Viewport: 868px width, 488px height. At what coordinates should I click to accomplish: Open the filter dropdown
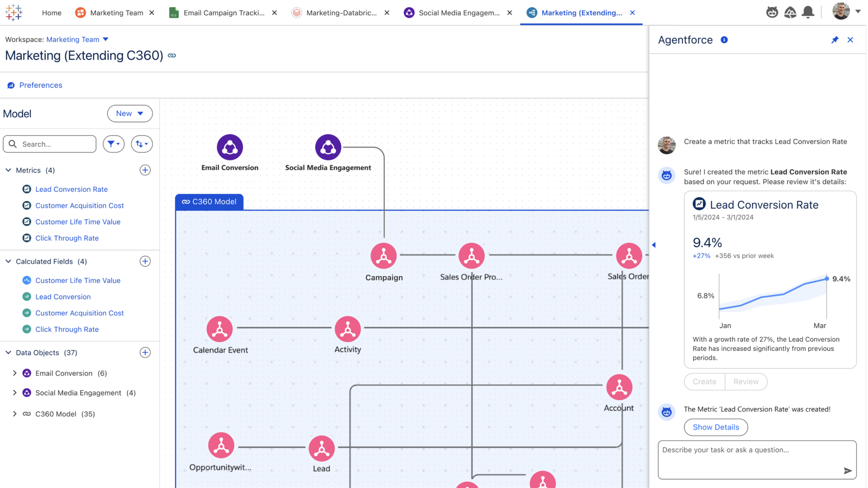[114, 144]
